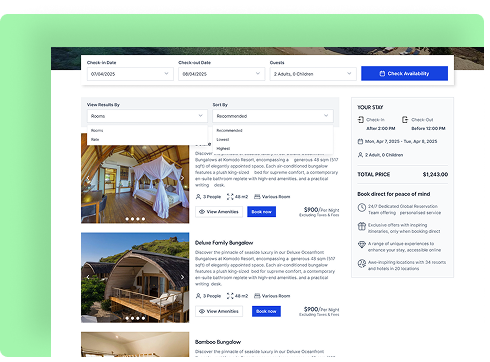Screen dimensions: 490x362
Task: Advance the Deluxe Family Bungalow image carousel
Action: pos(182,277)
